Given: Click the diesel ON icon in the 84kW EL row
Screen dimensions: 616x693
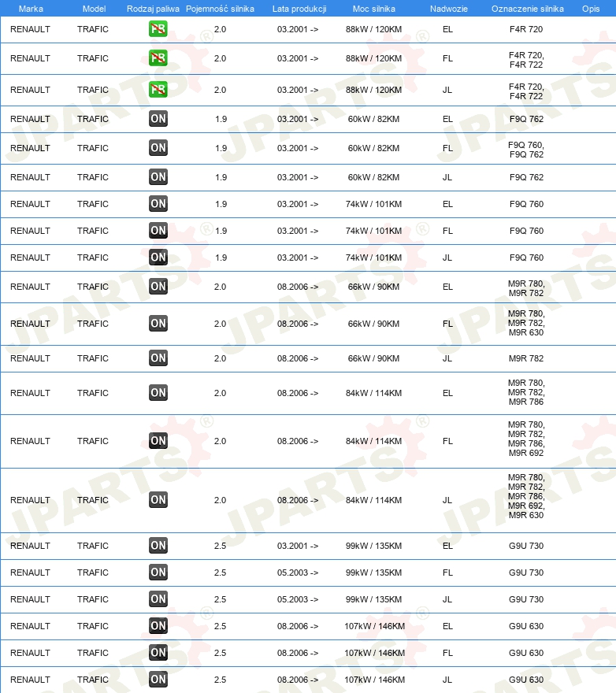Looking at the screenshot, I should tap(158, 393).
